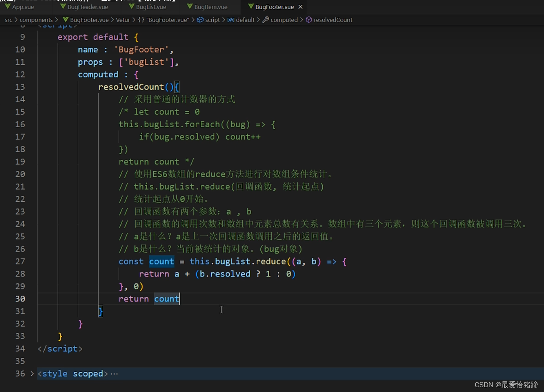Click the 'BugFooter' name string on line 10
Image resolution: width=544 pixels, height=392 pixels.
[141, 50]
